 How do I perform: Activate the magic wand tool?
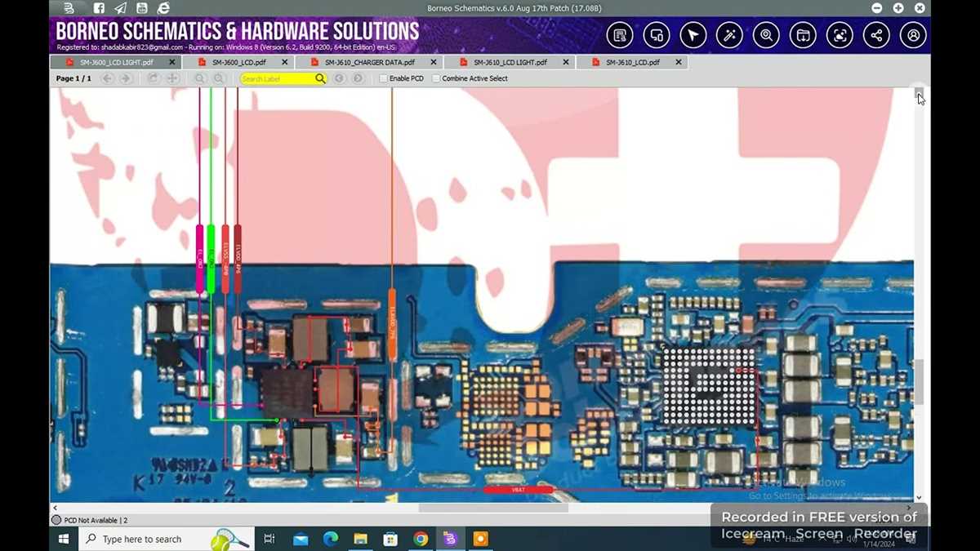click(729, 35)
